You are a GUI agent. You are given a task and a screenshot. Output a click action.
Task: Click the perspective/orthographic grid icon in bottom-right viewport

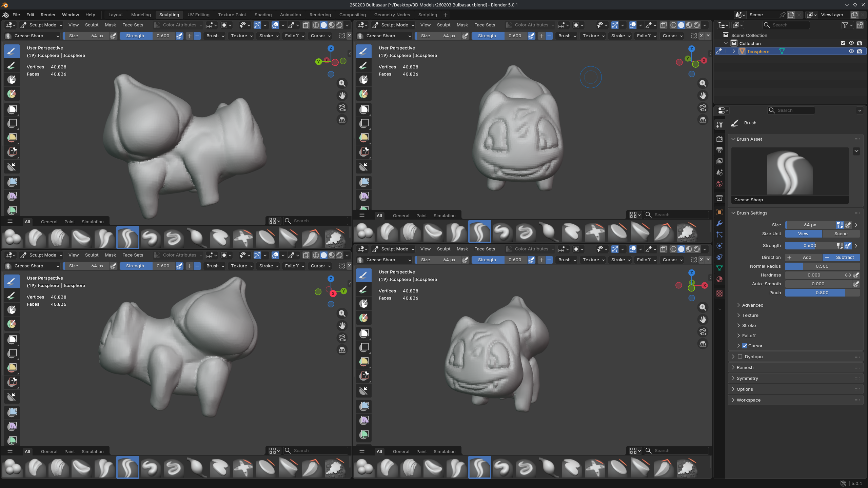point(703,344)
